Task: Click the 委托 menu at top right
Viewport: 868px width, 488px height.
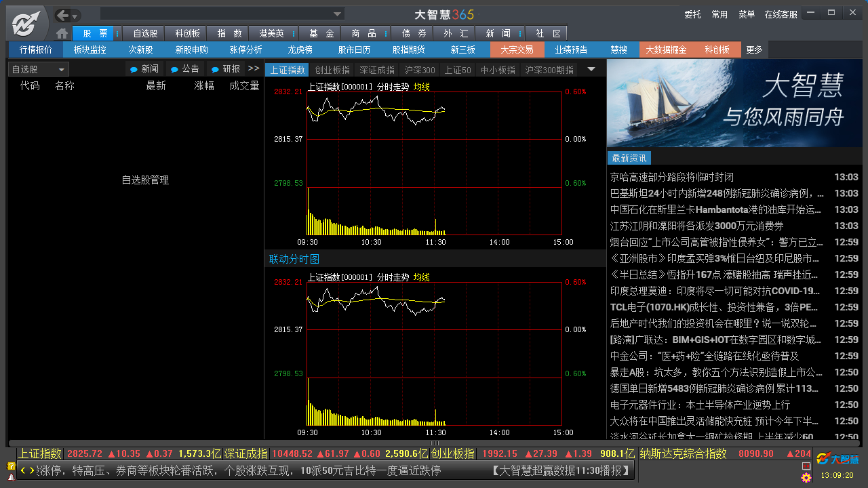Action: coord(692,14)
